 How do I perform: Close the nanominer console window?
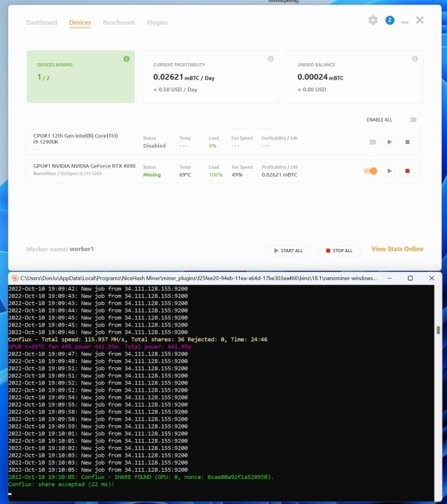[x=432, y=278]
